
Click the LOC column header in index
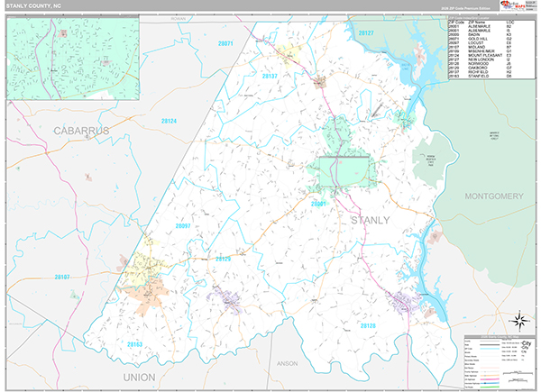tap(510, 22)
